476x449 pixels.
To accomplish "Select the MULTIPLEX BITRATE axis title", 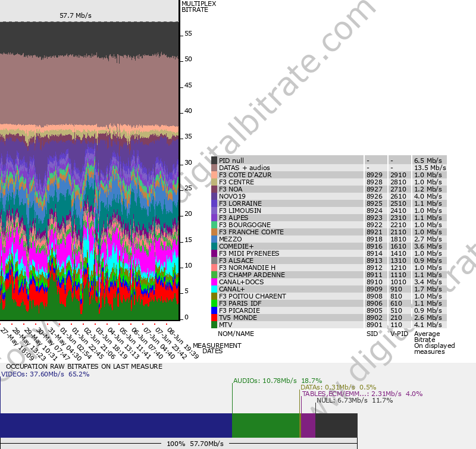I will coord(199,7).
